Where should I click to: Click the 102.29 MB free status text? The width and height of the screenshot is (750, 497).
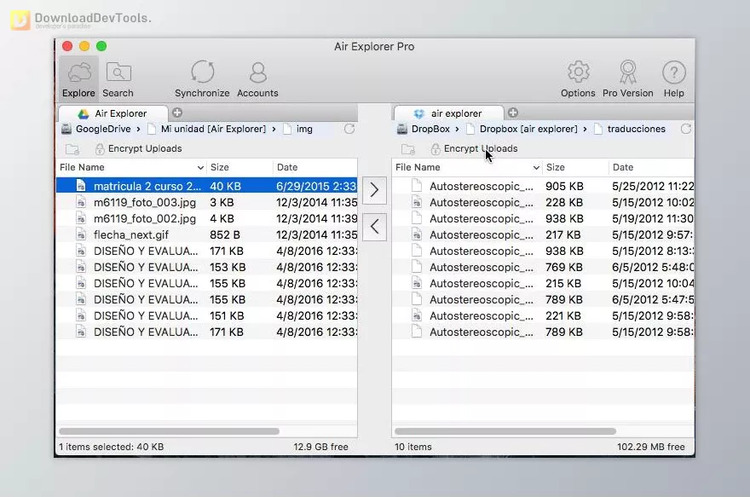651,447
